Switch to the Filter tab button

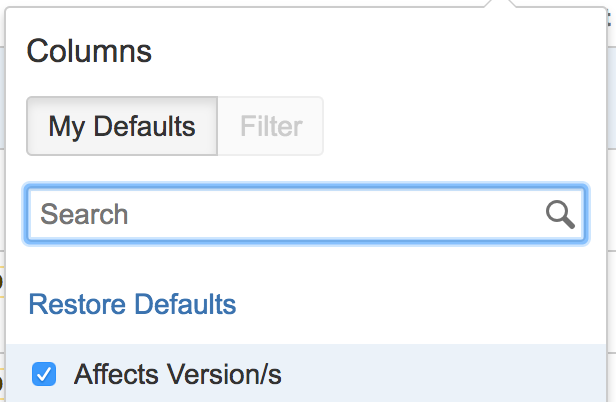271,126
